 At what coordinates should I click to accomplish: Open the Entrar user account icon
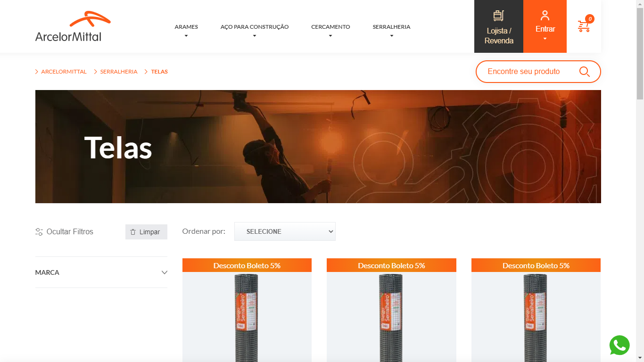[x=545, y=16]
